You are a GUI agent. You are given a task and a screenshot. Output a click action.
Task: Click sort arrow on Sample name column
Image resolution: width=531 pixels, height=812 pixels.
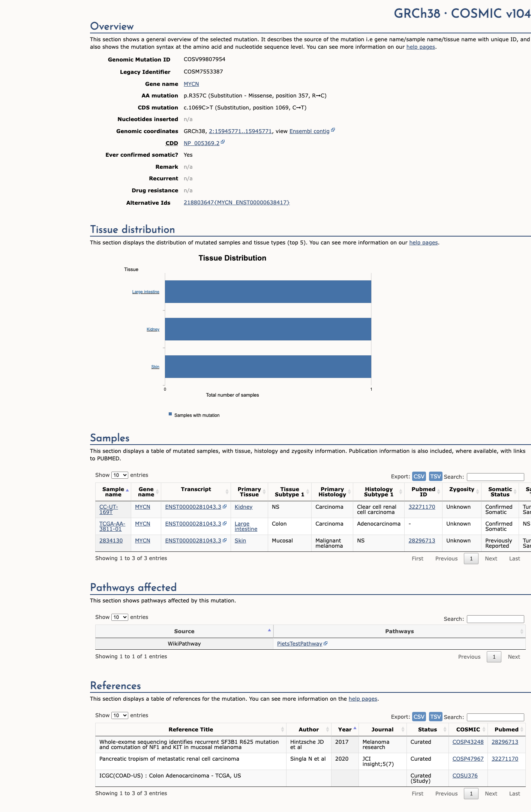tap(127, 490)
